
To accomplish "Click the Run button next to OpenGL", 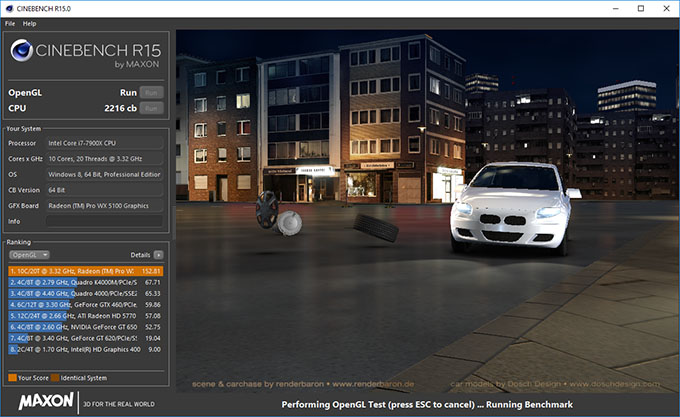I will tap(151, 92).
